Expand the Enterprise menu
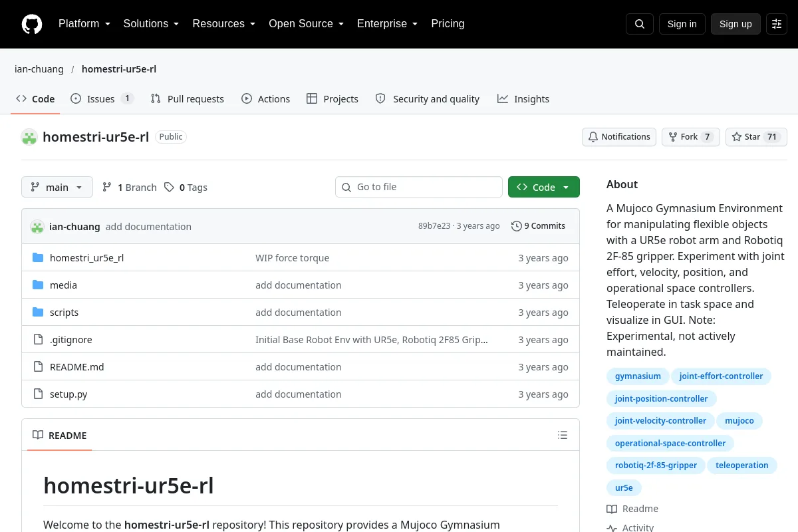The width and height of the screenshot is (798, 532). click(x=388, y=24)
